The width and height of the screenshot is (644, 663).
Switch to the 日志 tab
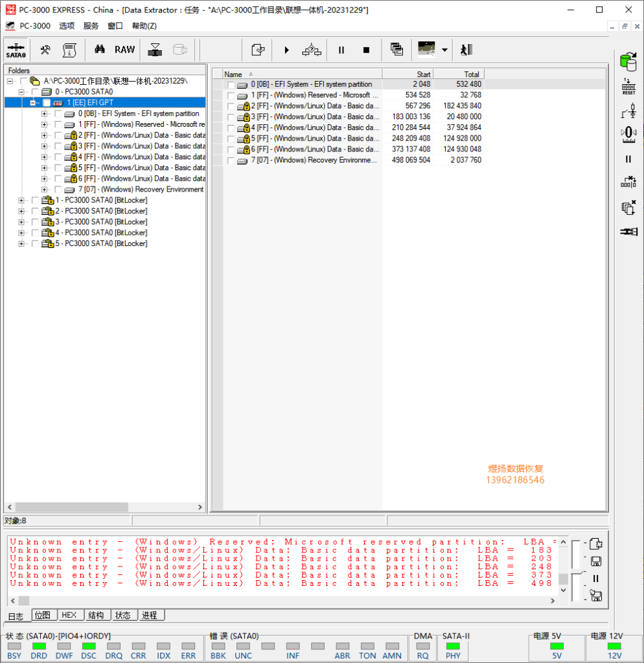16,616
